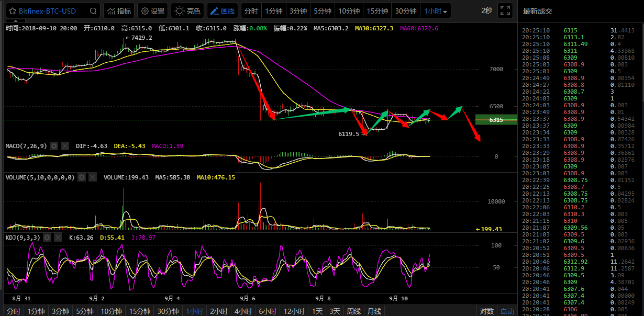644x316 pixels.
Task: Click the favorite star icon beside Bitfinex-BTC-USD
Action: [x=12, y=11]
